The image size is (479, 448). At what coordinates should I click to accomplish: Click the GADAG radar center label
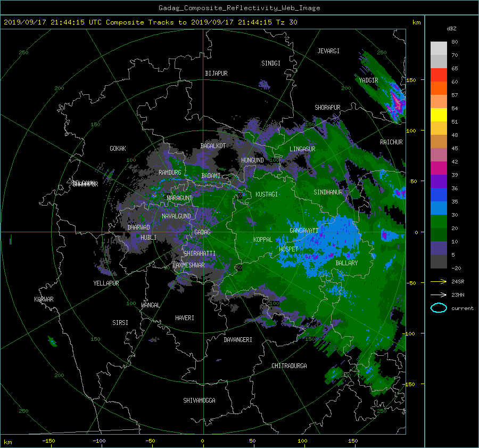tap(203, 232)
